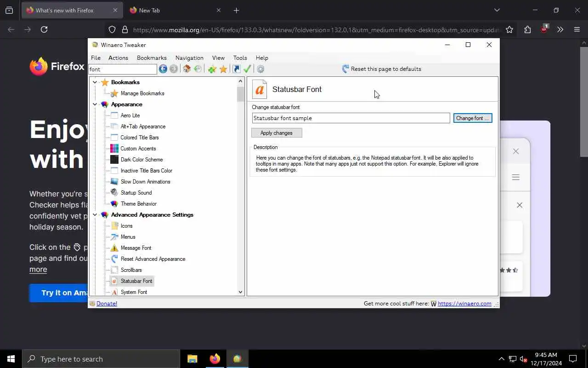This screenshot has height=368, width=588.
Task: Click the green checkmark toolbar icon
Action: click(248, 69)
